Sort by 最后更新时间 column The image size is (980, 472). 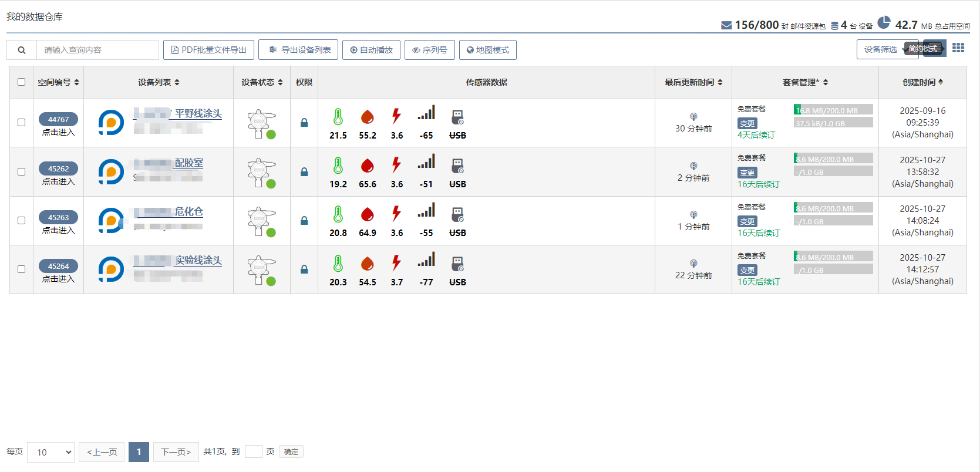[x=693, y=82]
